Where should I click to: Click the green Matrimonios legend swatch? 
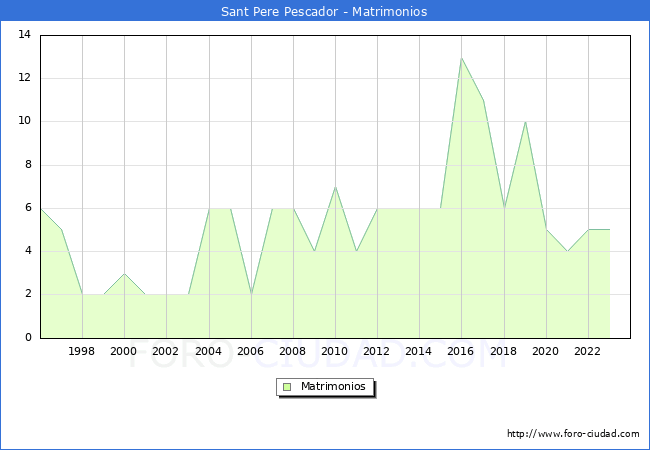[287, 387]
